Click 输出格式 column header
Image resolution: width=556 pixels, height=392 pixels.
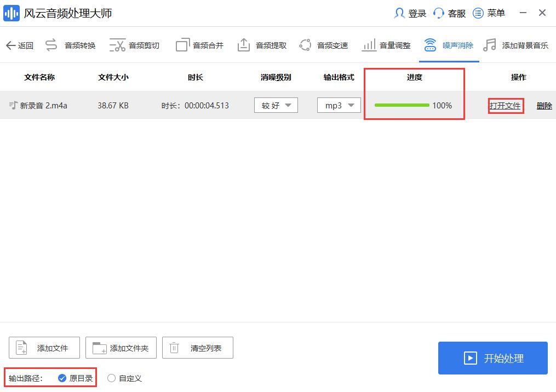point(339,77)
